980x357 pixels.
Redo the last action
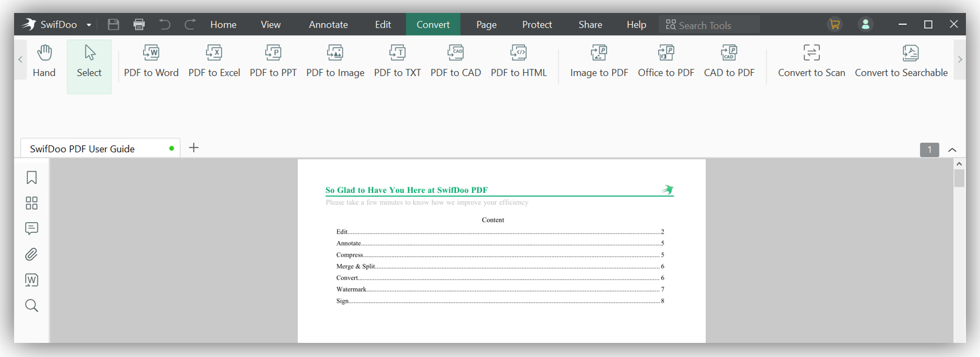190,24
